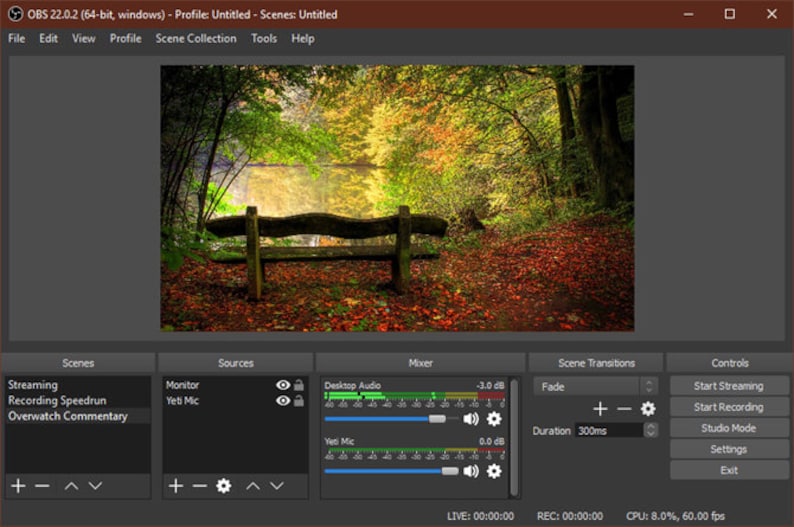This screenshot has width=794, height=527.
Task: Click the REC: 00:00:00 status
Action: tap(570, 516)
